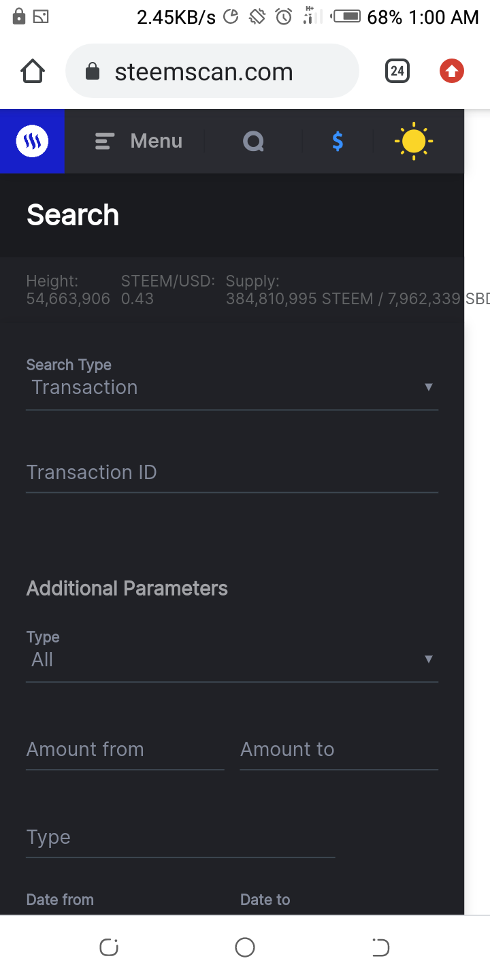Tap the red update arrow icon
Screen dimensions: 490x980
pos(452,71)
